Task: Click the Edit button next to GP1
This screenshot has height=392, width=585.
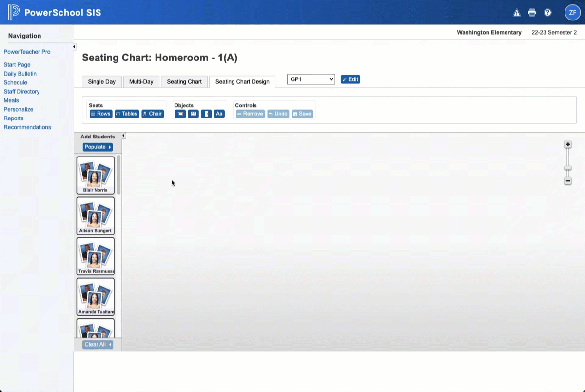Action: tap(350, 79)
